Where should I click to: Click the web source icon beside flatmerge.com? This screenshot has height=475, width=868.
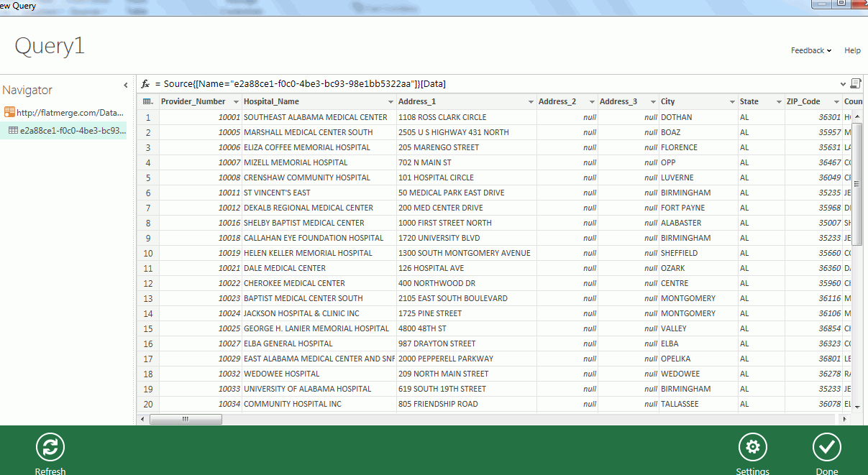coord(10,112)
